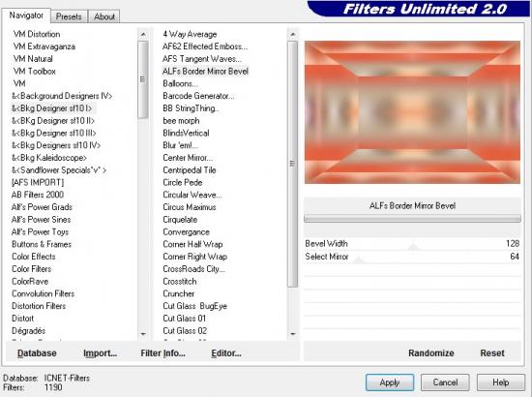
Task: Adjust the Bevel Width slider
Action: point(412,244)
